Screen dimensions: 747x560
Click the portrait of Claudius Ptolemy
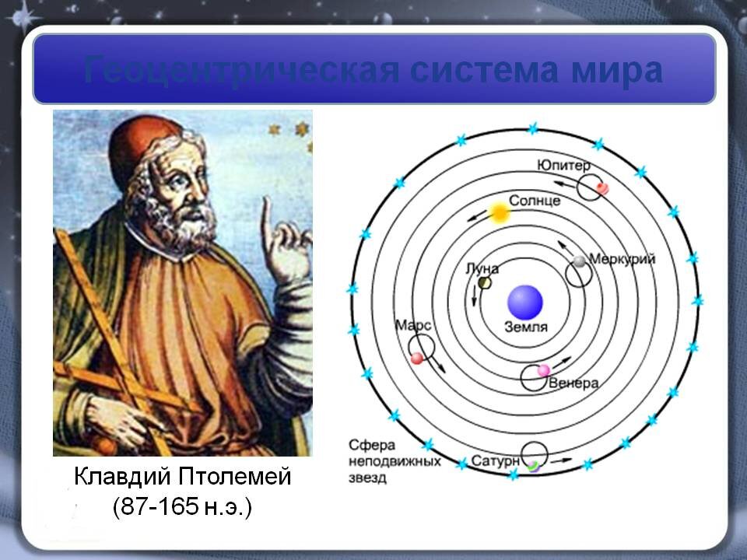pyautogui.click(x=182, y=283)
